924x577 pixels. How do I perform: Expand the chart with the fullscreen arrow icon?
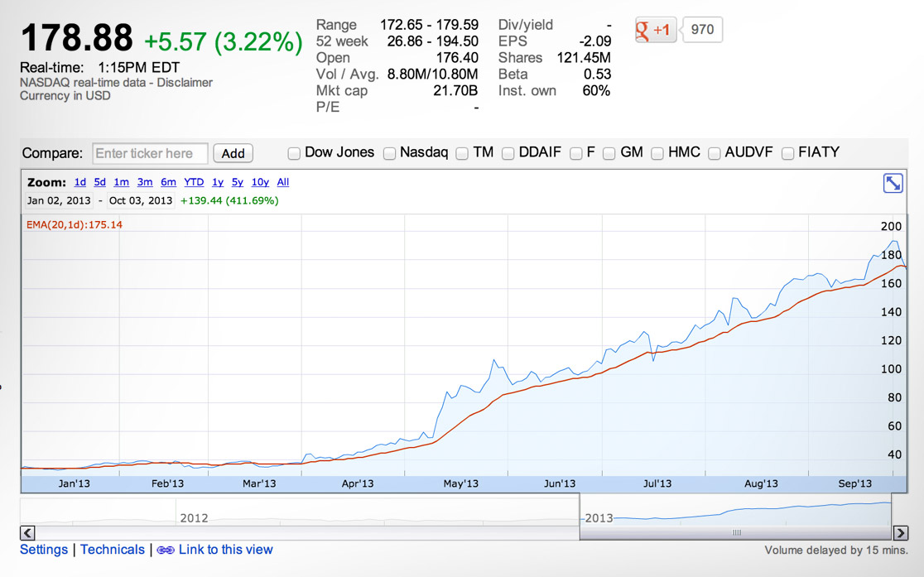[893, 183]
